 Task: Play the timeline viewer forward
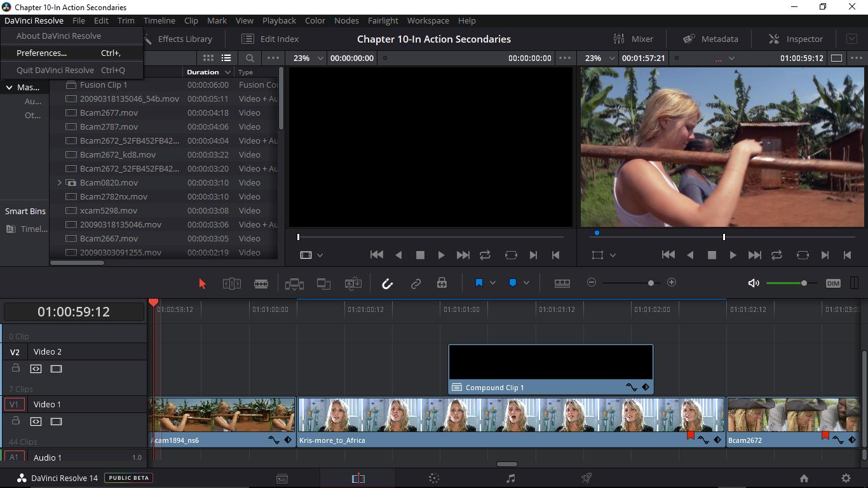pos(733,255)
